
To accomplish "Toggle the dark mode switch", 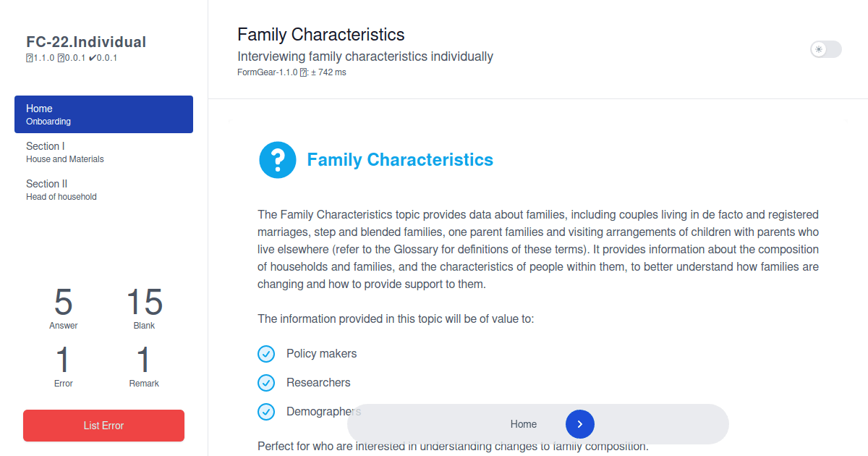I will pyautogui.click(x=825, y=49).
